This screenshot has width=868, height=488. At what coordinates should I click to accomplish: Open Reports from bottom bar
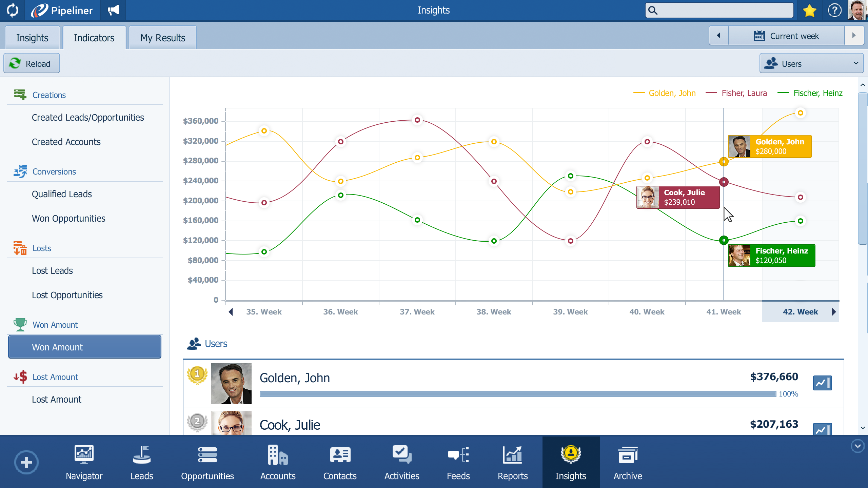pyautogui.click(x=513, y=462)
